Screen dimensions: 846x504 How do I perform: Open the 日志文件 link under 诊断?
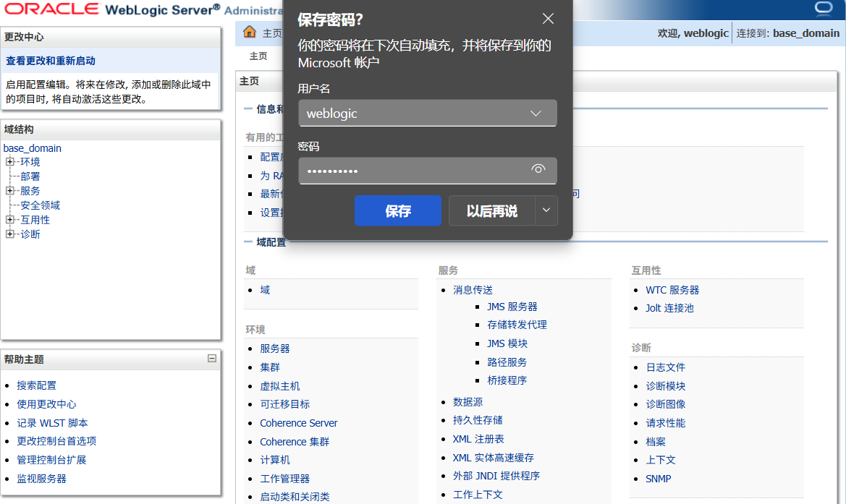pos(666,367)
